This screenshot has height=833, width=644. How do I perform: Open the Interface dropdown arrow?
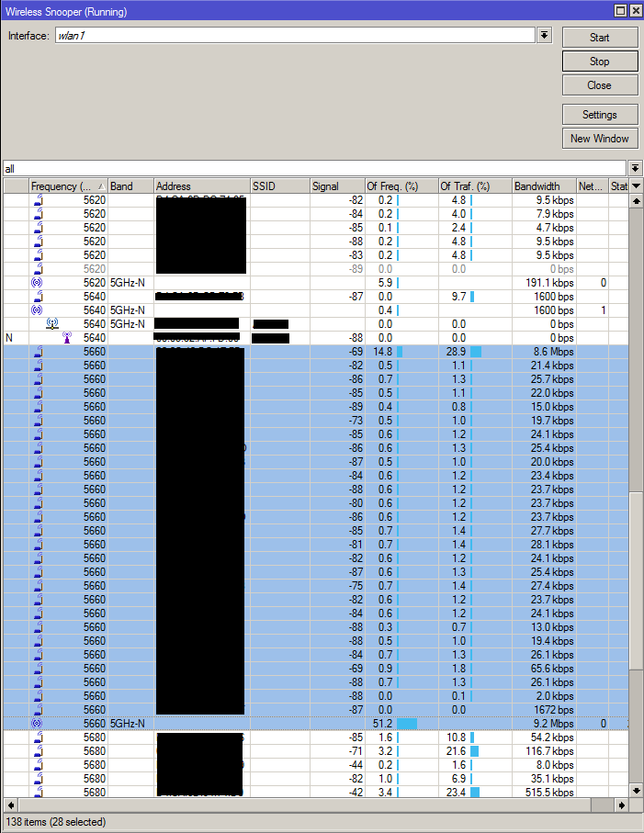tap(544, 36)
